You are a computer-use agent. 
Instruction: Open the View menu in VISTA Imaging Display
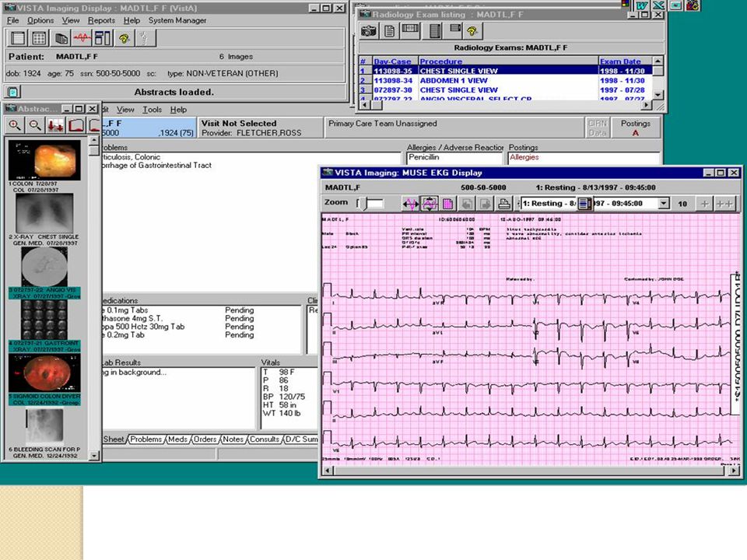(x=71, y=20)
